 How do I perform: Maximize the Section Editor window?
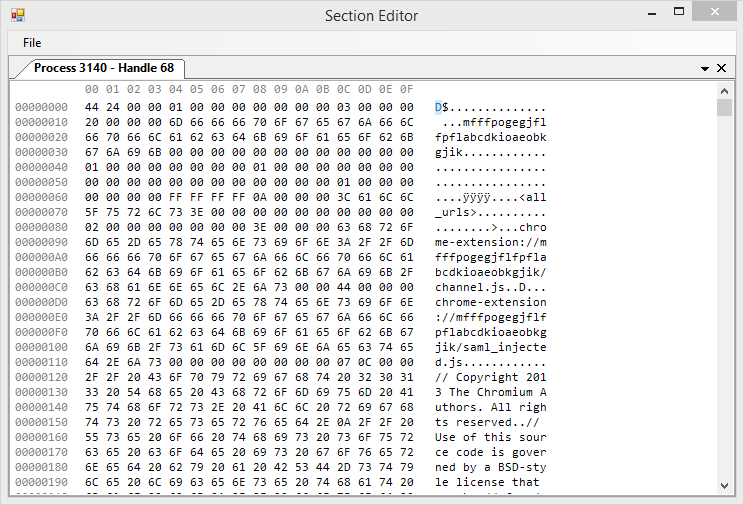coord(679,12)
